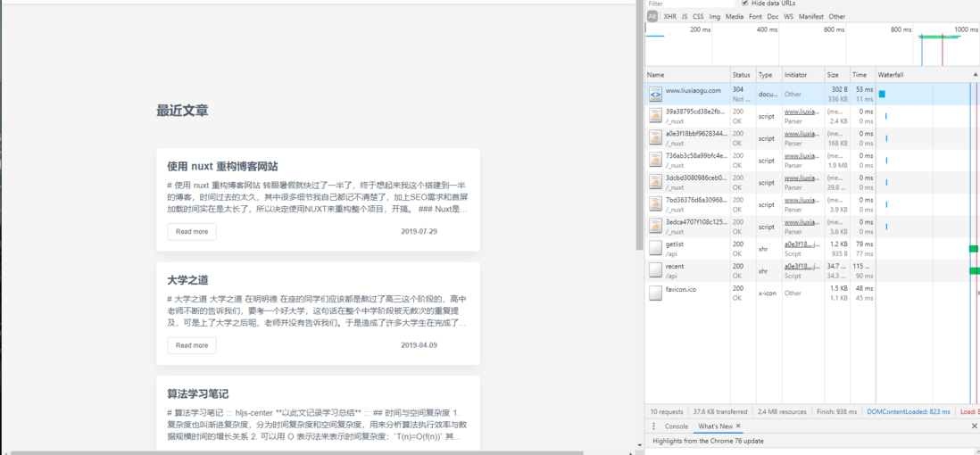Click the page's horizontal scrollbar
Viewport: 980px width, 455px height.
pos(297,451)
